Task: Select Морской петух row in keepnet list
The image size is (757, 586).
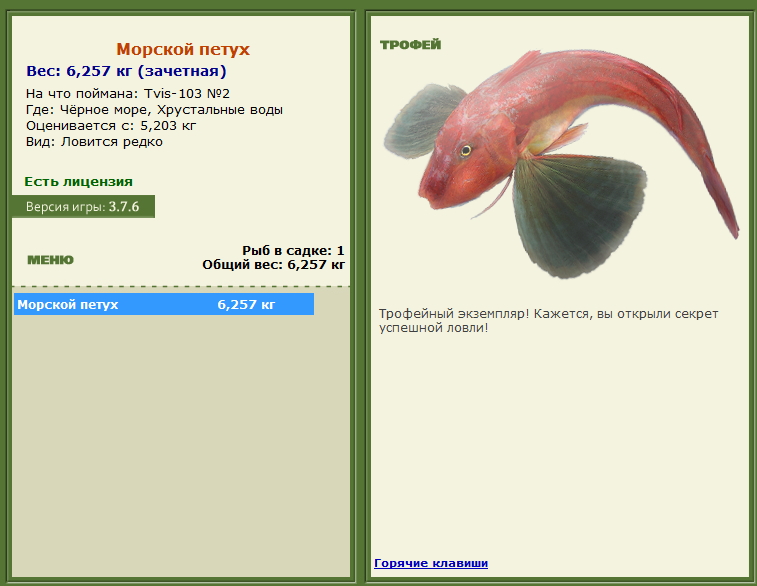Action: 164,304
